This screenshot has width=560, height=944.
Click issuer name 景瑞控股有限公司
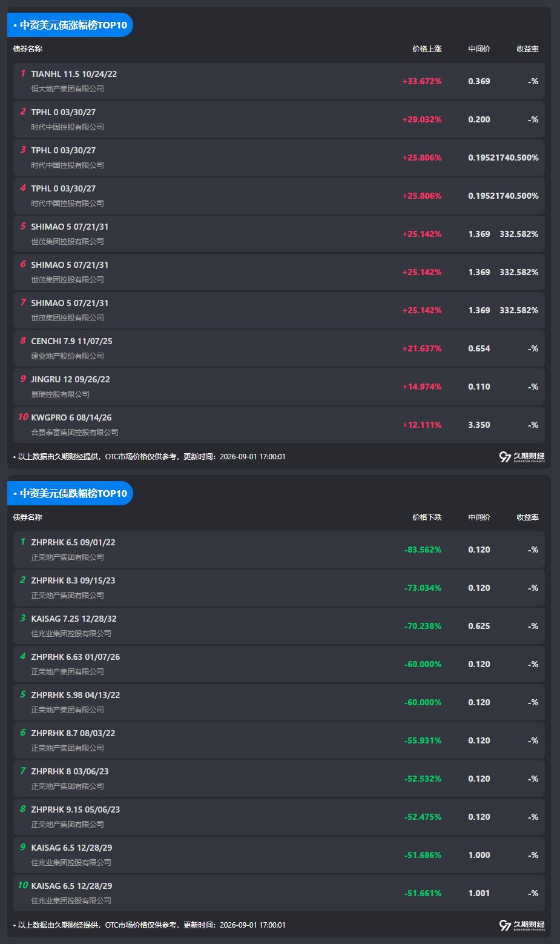point(60,394)
